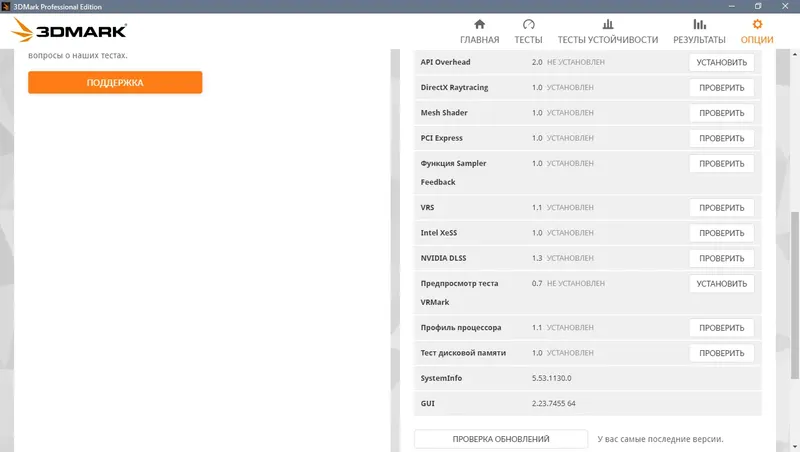Open the РЕЗУЛЬТАТЫ tab

[699, 40]
